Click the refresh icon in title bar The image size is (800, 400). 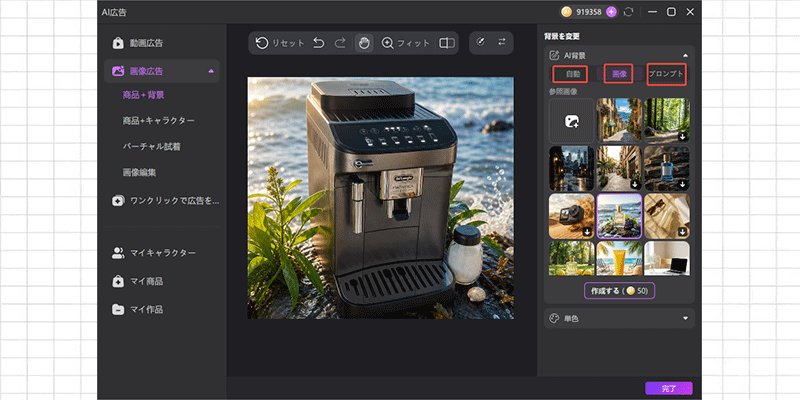point(629,12)
